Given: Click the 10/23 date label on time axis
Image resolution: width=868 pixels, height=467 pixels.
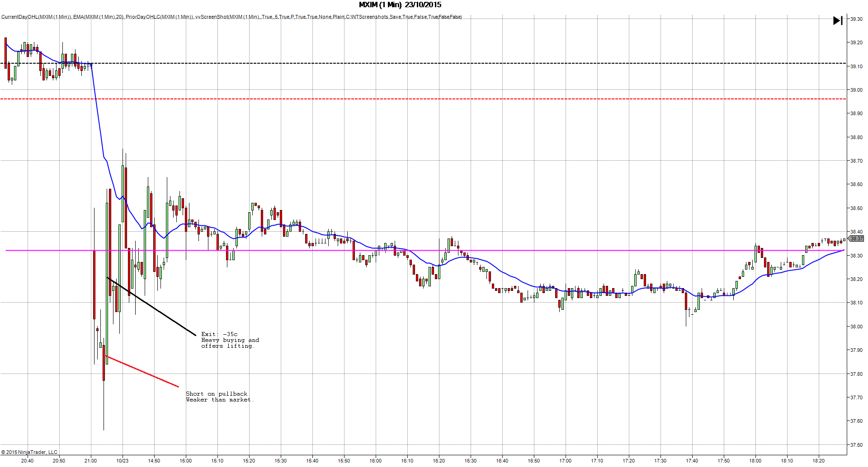Looking at the screenshot, I should (122, 461).
